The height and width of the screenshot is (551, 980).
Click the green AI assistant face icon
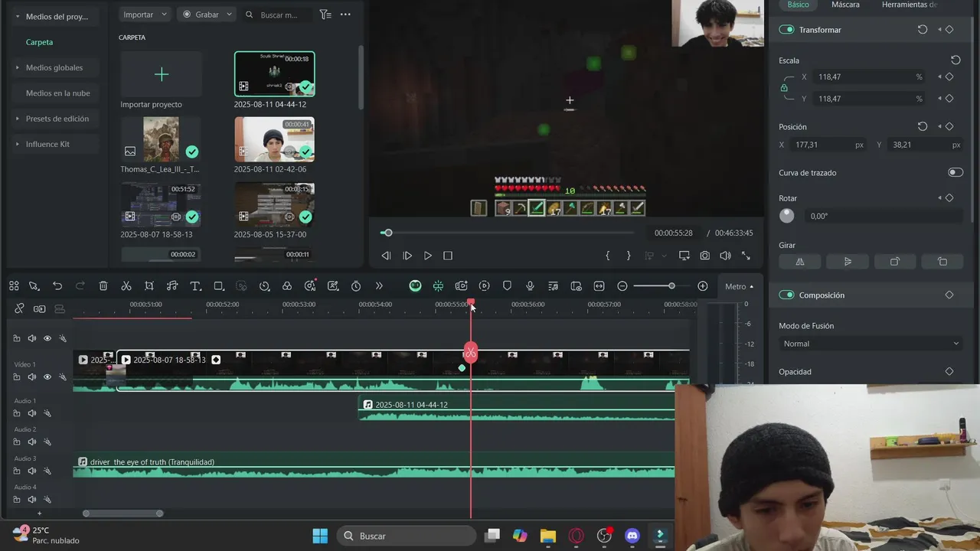pos(415,286)
